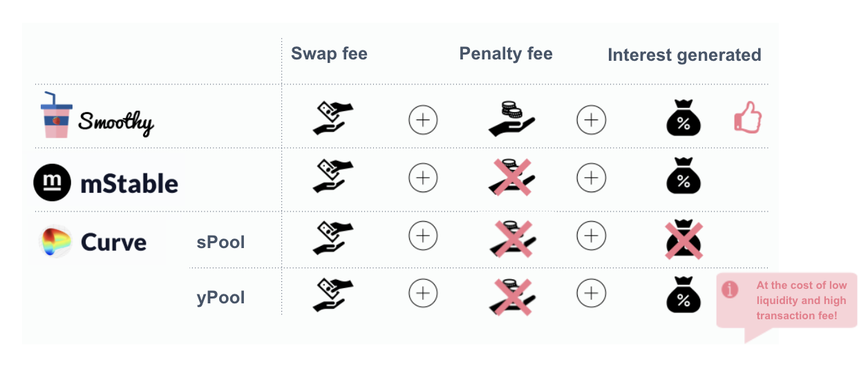This screenshot has width=868, height=369.
Task: Click the mStable black circle logo
Action: coord(53,182)
